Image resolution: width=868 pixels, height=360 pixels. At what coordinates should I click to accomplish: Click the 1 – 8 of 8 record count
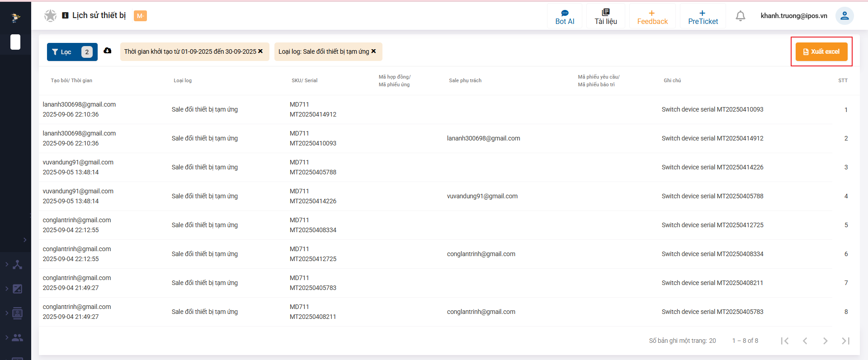[745, 341]
